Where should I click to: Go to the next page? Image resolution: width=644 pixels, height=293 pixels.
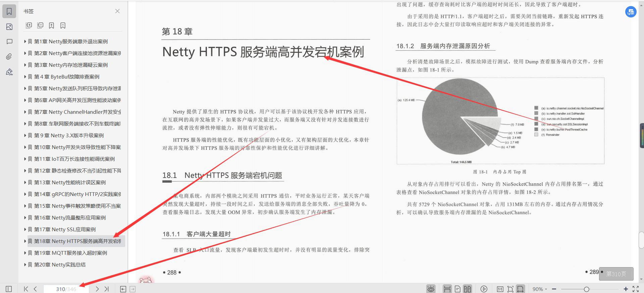pyautogui.click(x=97, y=289)
